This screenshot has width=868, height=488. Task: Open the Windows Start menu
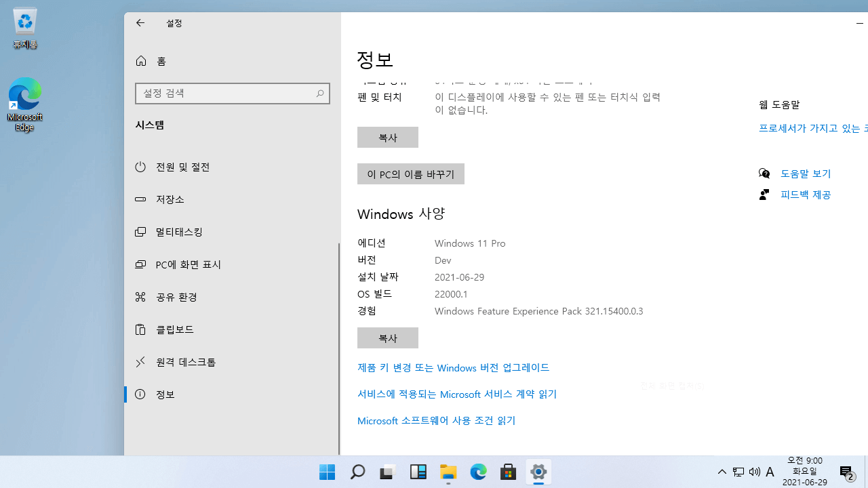click(x=327, y=472)
